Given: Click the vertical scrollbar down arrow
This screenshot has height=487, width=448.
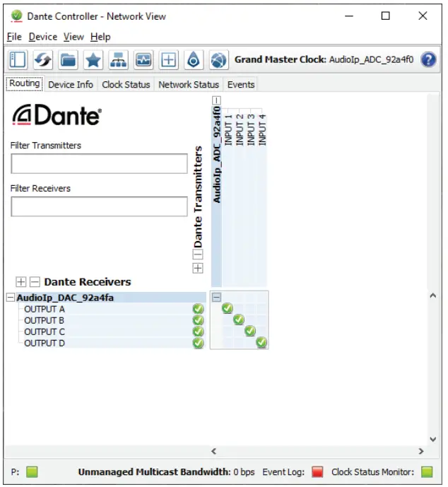Looking at the screenshot, I should pos(432,439).
